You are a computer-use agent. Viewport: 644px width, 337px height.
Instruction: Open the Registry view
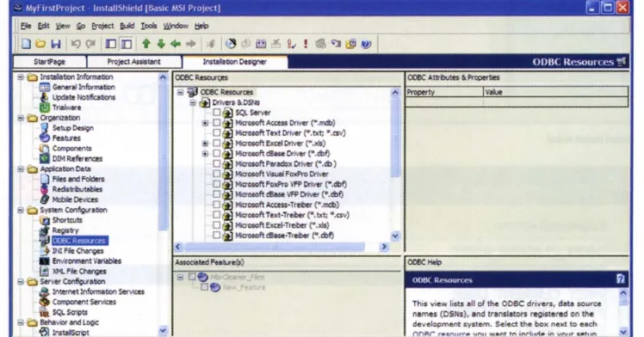tap(65, 230)
